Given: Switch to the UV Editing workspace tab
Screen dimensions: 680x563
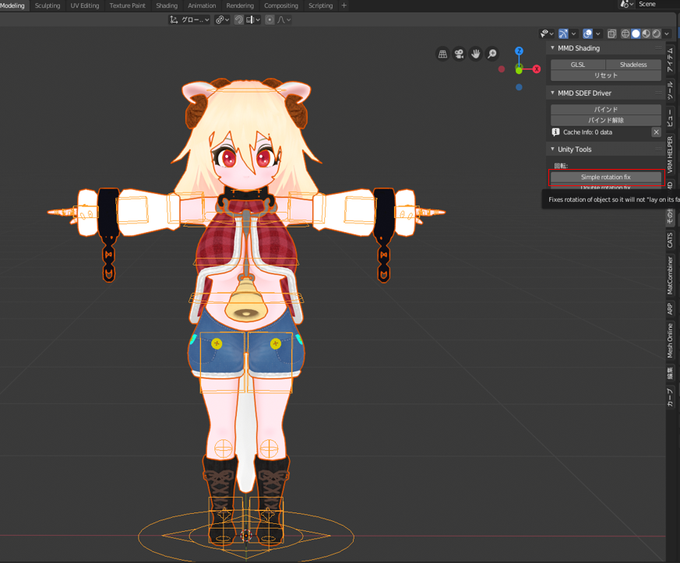Looking at the screenshot, I should tap(85, 6).
